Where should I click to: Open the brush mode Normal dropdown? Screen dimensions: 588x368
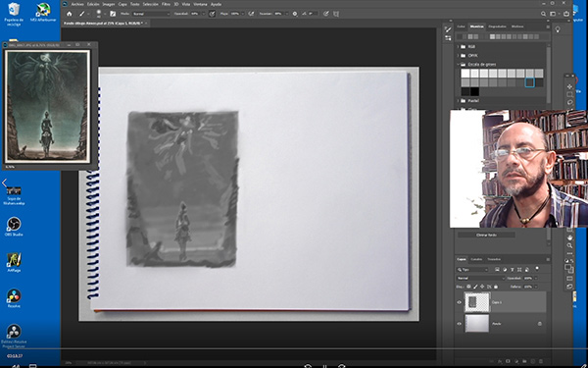(151, 14)
